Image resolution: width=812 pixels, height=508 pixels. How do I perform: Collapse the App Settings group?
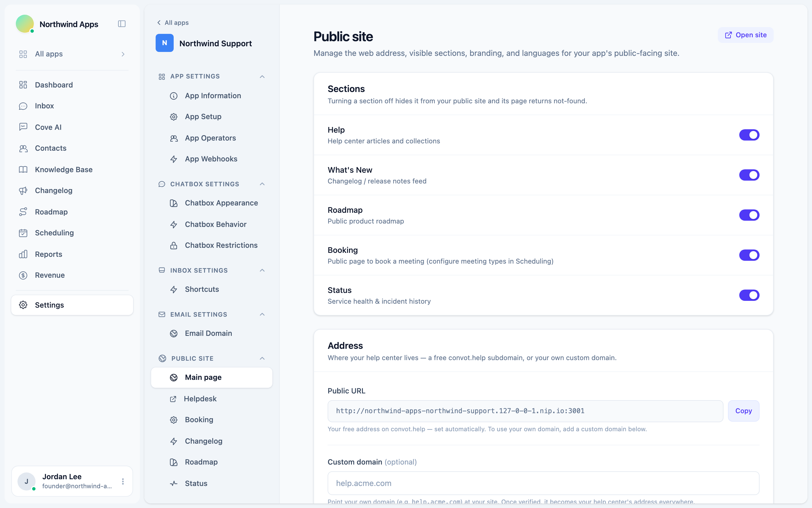(x=262, y=76)
